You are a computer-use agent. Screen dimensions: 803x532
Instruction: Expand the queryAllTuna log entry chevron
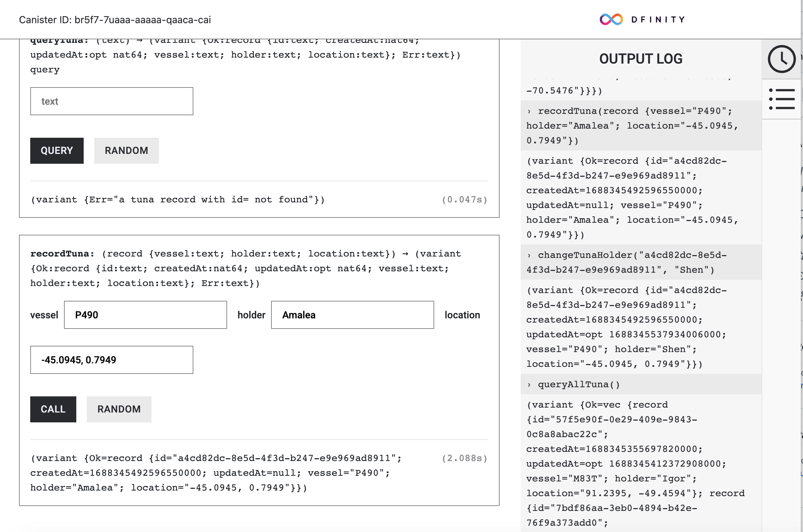click(529, 385)
